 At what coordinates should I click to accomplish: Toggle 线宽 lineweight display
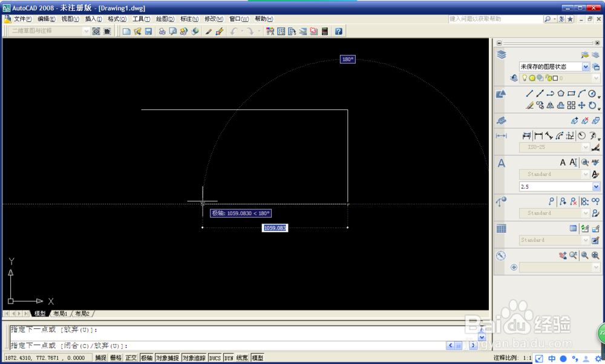tap(242, 358)
